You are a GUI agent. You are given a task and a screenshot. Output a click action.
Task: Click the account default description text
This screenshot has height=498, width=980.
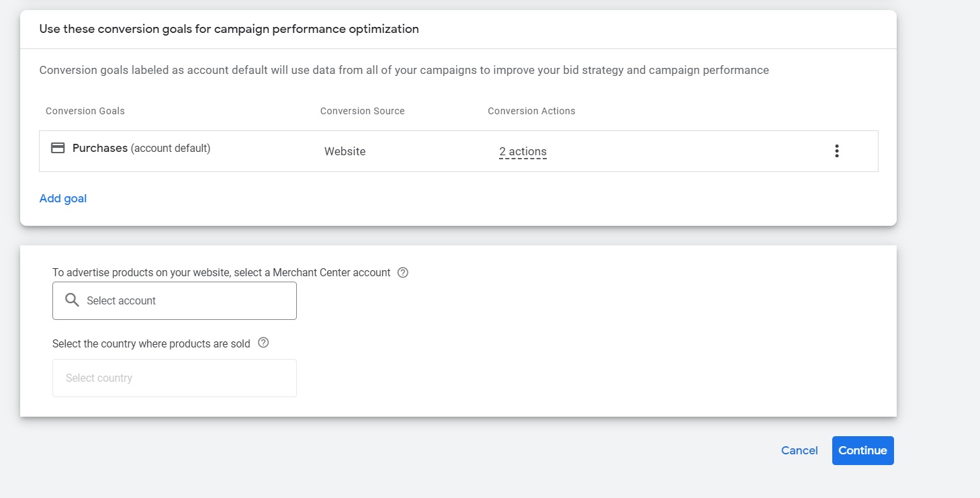click(404, 70)
